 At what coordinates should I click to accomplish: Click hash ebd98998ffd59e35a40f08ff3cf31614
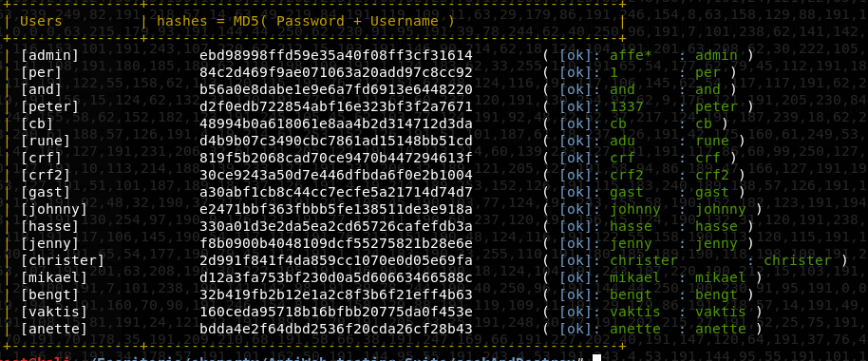coord(336,55)
